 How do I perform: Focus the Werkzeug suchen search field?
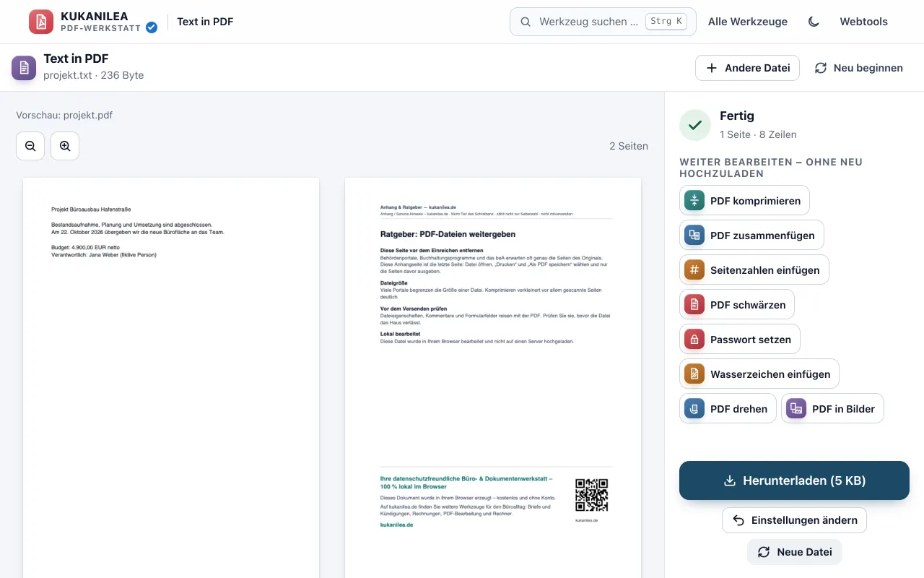[603, 22]
